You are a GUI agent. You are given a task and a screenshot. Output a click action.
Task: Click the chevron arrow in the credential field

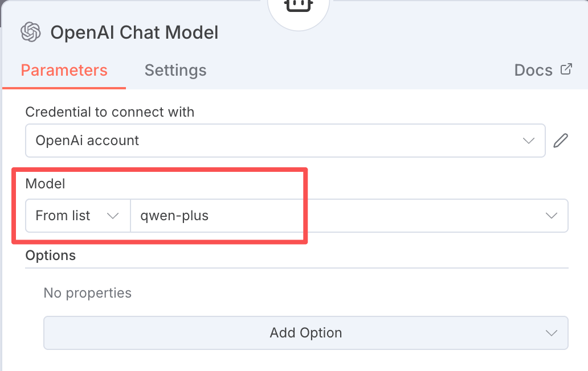(x=529, y=141)
